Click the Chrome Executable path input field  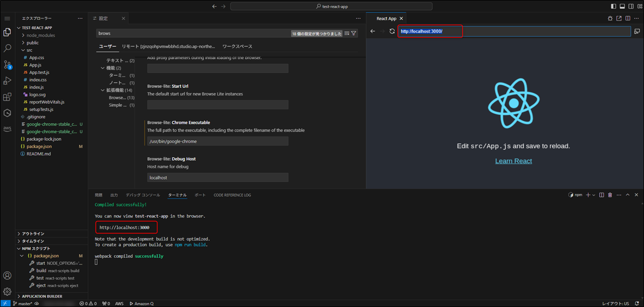[x=217, y=141]
